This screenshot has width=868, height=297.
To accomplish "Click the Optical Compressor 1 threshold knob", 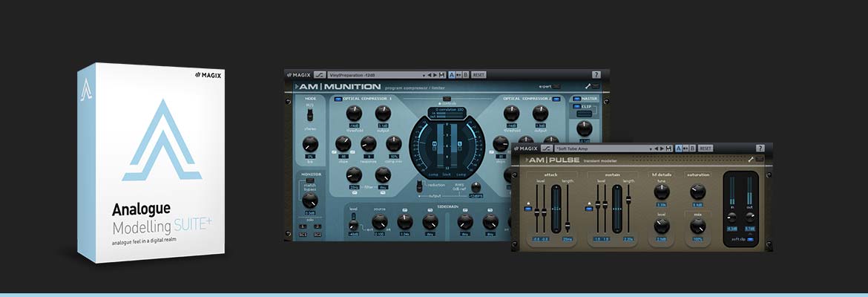I will tap(355, 113).
